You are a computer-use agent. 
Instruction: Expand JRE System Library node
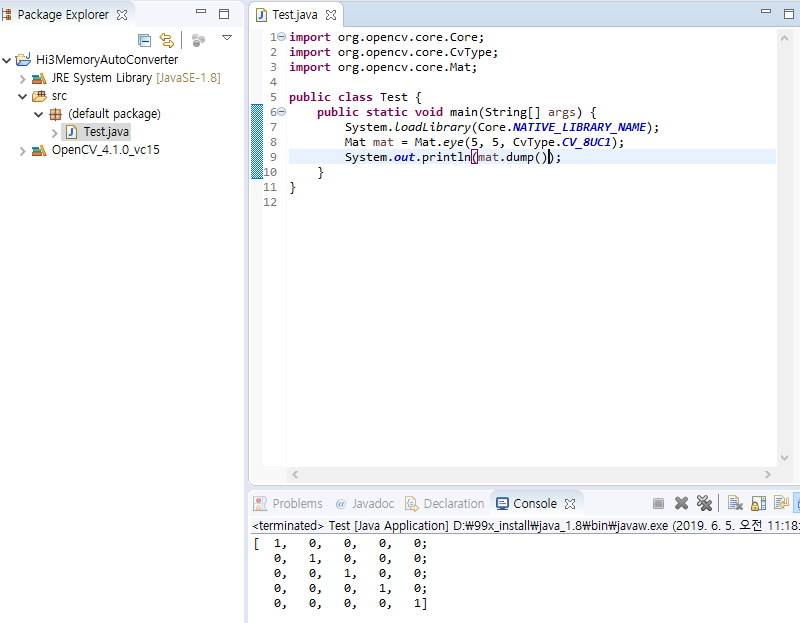[22, 79]
